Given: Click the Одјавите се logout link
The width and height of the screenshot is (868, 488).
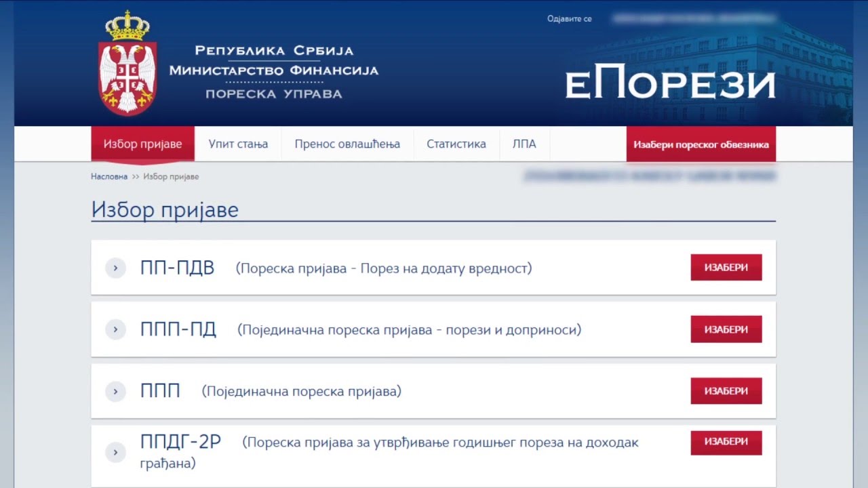Looking at the screenshot, I should [x=570, y=19].
